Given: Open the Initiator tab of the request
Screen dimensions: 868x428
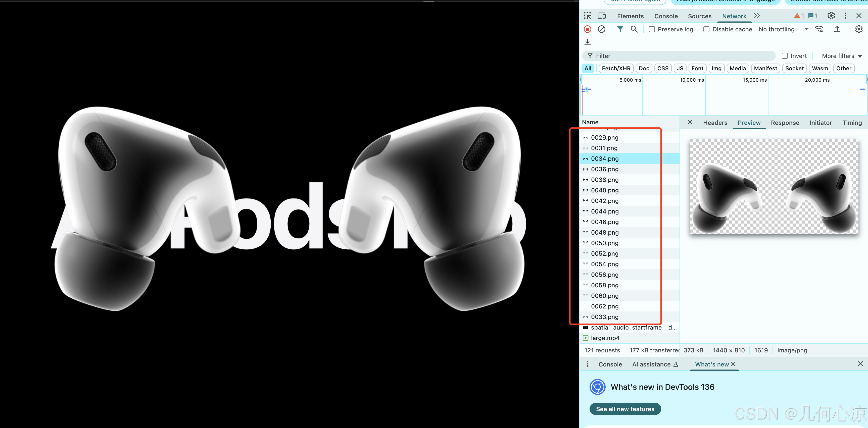Looking at the screenshot, I should coord(821,123).
